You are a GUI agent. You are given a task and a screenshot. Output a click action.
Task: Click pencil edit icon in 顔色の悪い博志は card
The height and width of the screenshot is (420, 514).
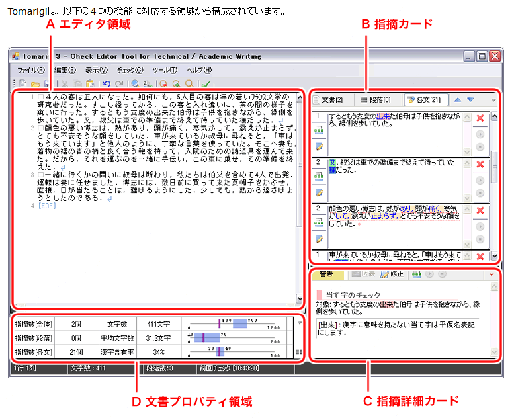[x=320, y=239]
